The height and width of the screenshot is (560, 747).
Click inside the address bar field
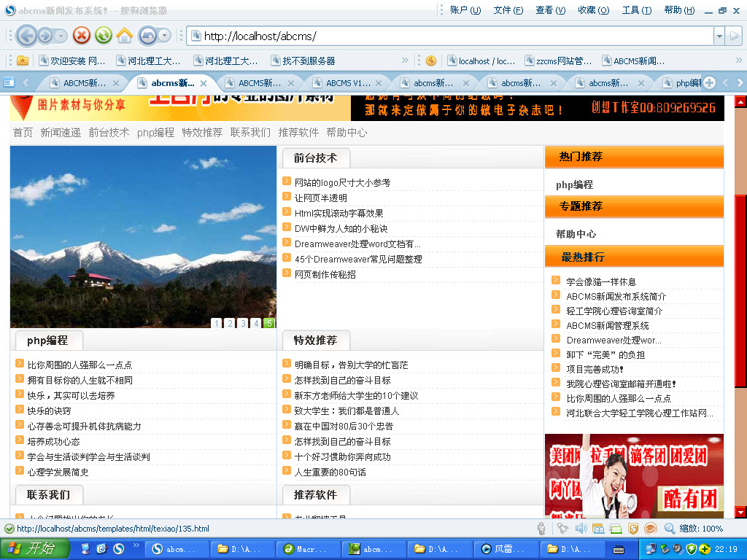click(365, 35)
